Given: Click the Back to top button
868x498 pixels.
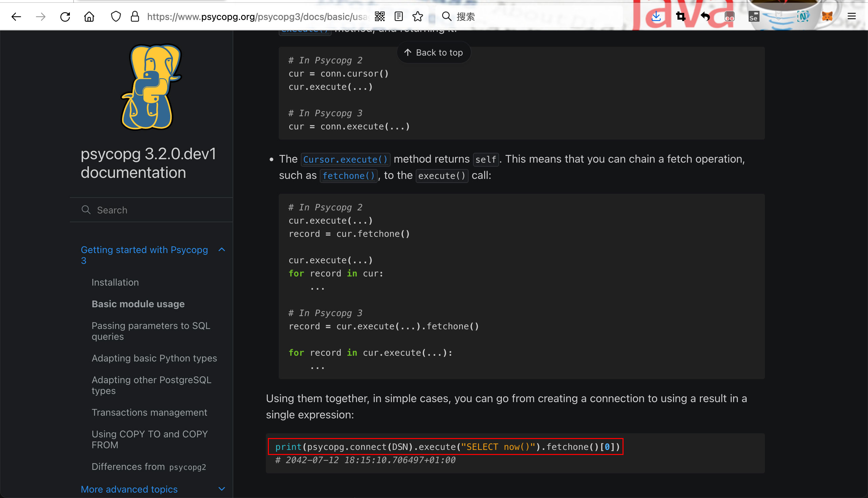Looking at the screenshot, I should tap(434, 53).
